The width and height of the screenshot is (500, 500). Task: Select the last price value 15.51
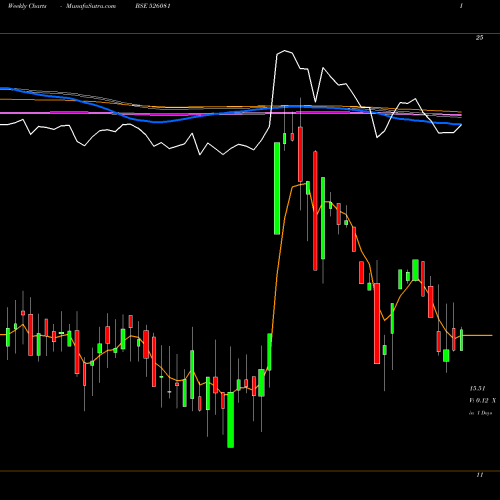click(477, 388)
